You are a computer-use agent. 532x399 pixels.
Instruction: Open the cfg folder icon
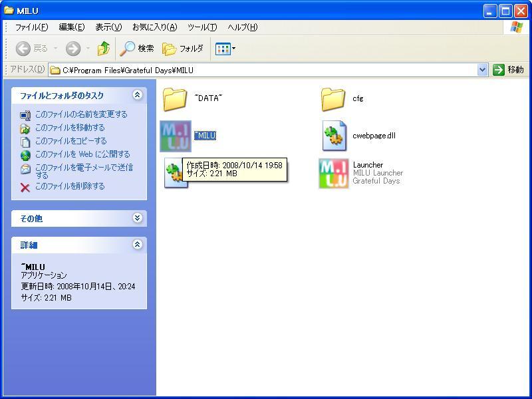point(333,99)
